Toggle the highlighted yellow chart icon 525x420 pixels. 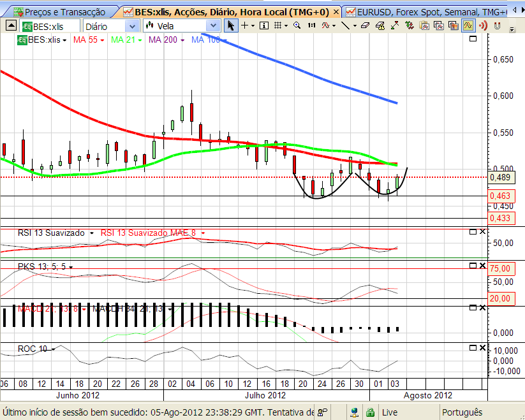(x=468, y=25)
